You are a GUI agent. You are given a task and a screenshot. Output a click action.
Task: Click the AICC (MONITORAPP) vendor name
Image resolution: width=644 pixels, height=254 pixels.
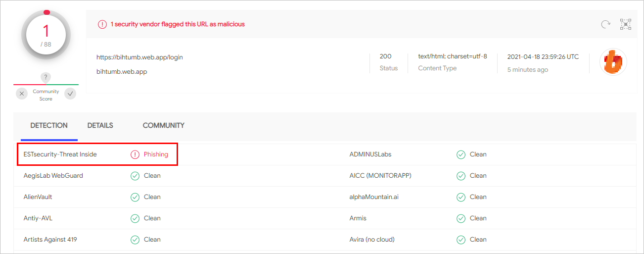click(380, 176)
